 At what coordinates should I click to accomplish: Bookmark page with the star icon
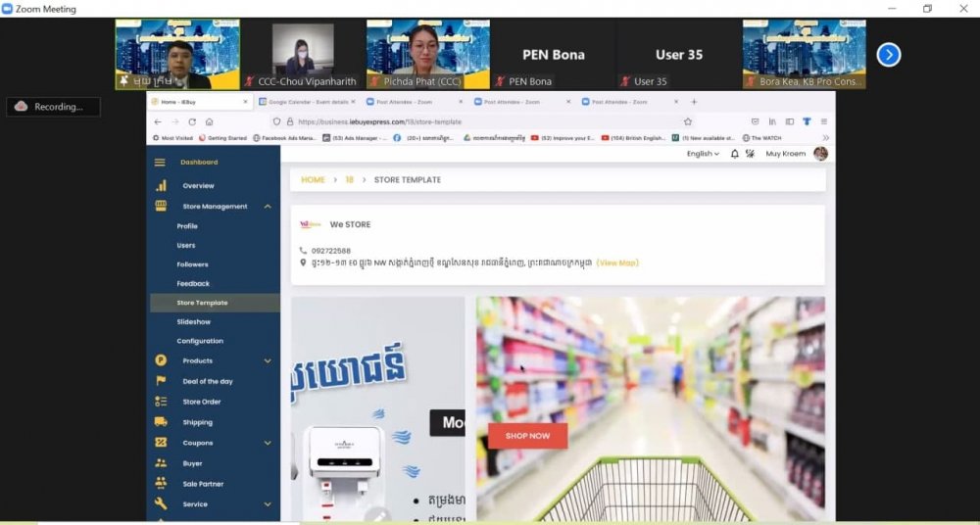point(688,121)
